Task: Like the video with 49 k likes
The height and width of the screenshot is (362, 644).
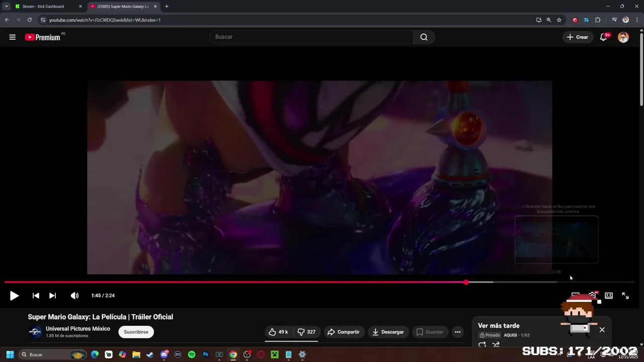Action: click(x=278, y=332)
